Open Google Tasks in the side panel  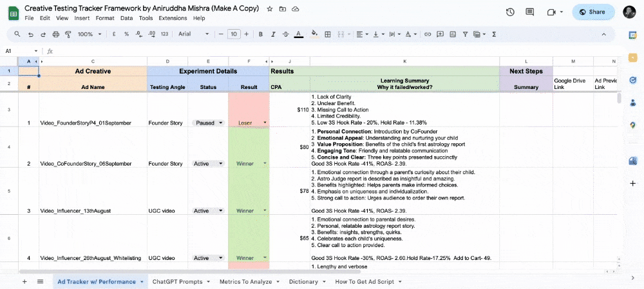pyautogui.click(x=632, y=80)
